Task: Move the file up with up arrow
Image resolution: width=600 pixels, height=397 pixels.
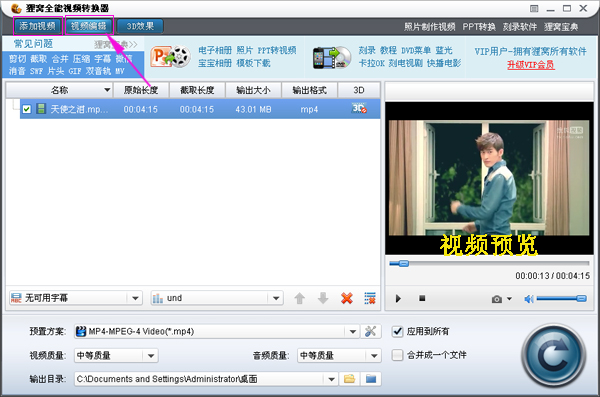Action: [x=300, y=298]
